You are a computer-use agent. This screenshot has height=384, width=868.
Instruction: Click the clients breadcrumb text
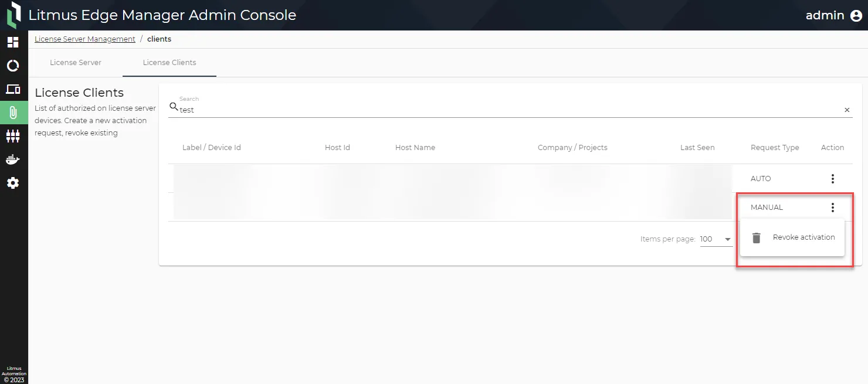(159, 39)
